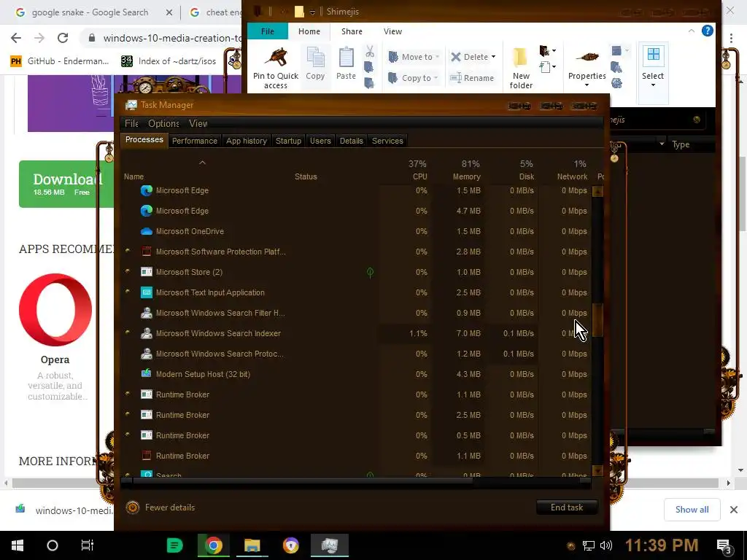
Task: Switch to Task Manager Performance tab
Action: click(x=194, y=141)
